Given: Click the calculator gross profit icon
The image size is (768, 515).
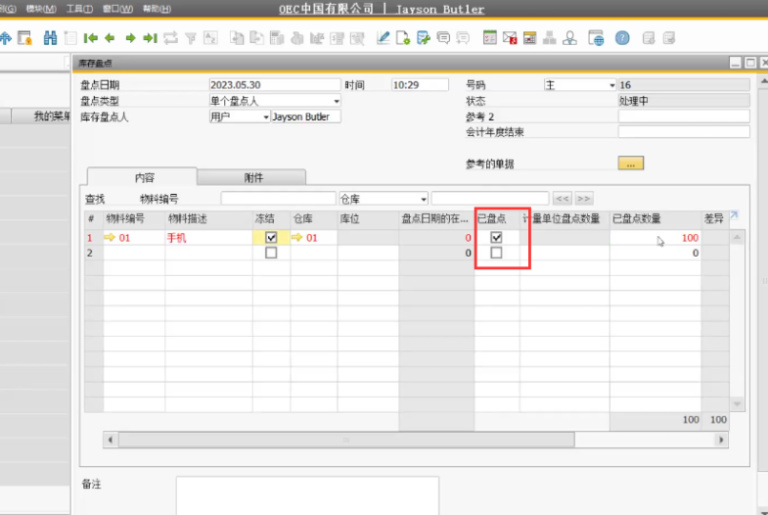Looking at the screenshot, I should (x=277, y=38).
